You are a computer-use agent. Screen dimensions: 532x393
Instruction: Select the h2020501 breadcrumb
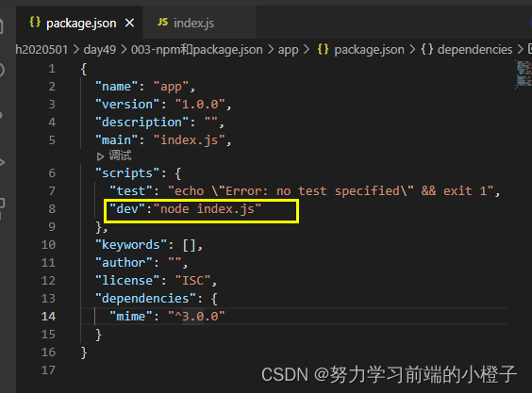coord(42,50)
